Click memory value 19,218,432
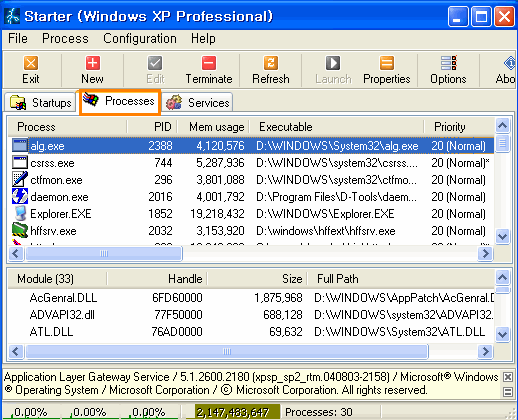Image resolution: width=518 pixels, height=420 pixels. point(217,214)
